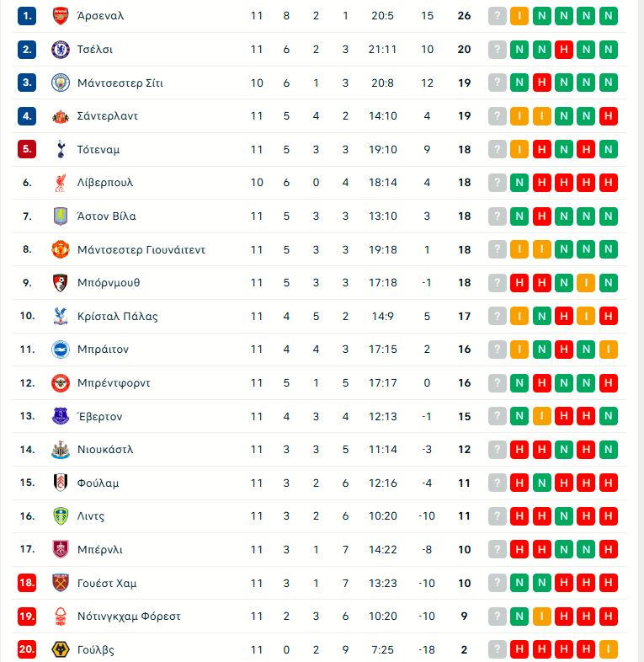644x662 pixels.
Task: Click Brighton's last orange I form badge
Action: click(608, 350)
